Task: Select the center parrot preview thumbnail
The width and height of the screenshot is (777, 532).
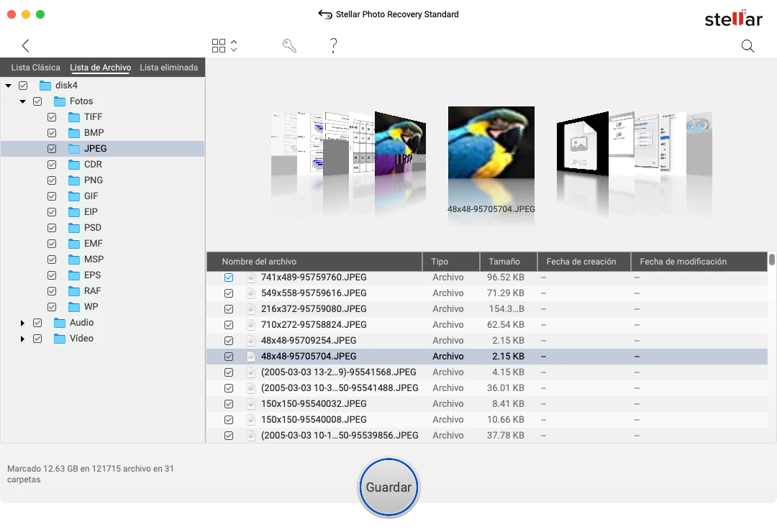Action: tap(491, 142)
